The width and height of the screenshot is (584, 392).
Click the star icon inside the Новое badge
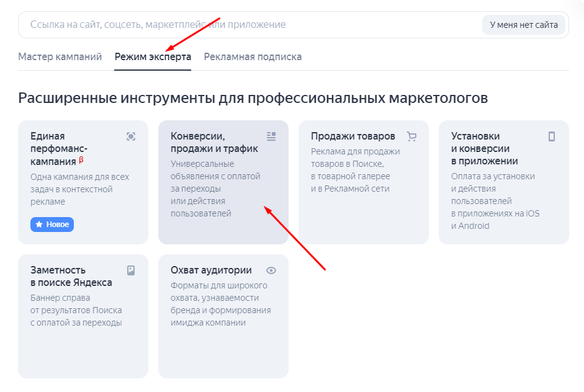tap(38, 225)
